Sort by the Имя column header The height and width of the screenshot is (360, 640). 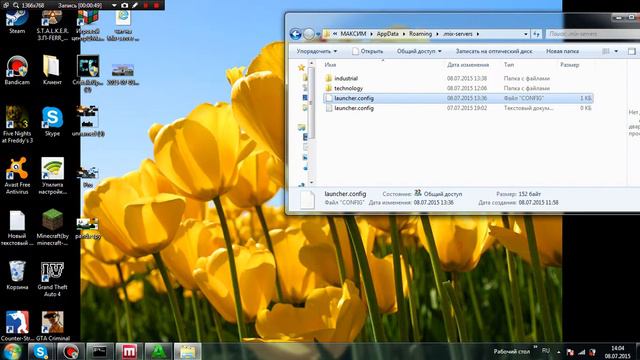(330, 65)
